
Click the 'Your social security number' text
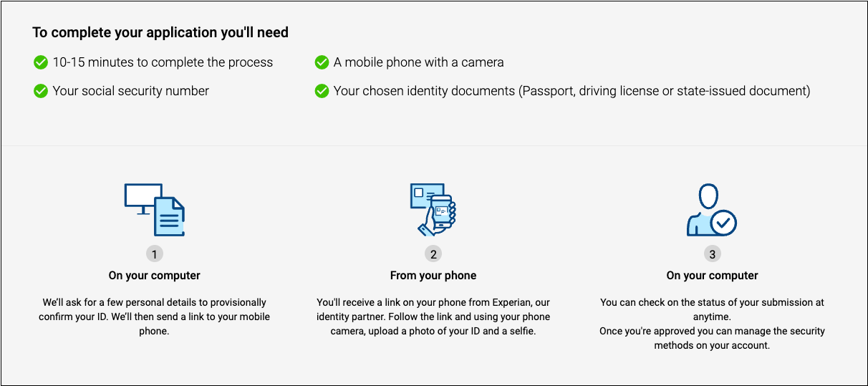click(131, 91)
